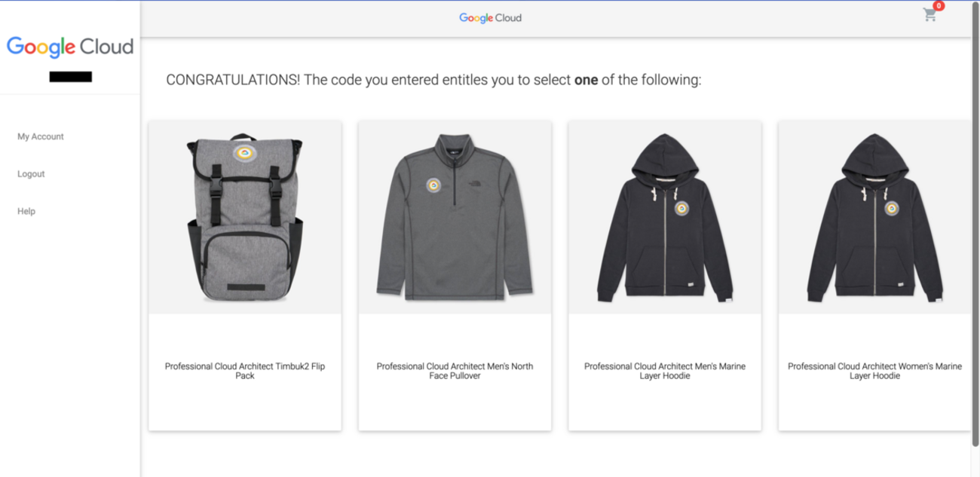Choose the Men's Marine Layer Hoodie image
The image size is (980, 477).
point(664,219)
